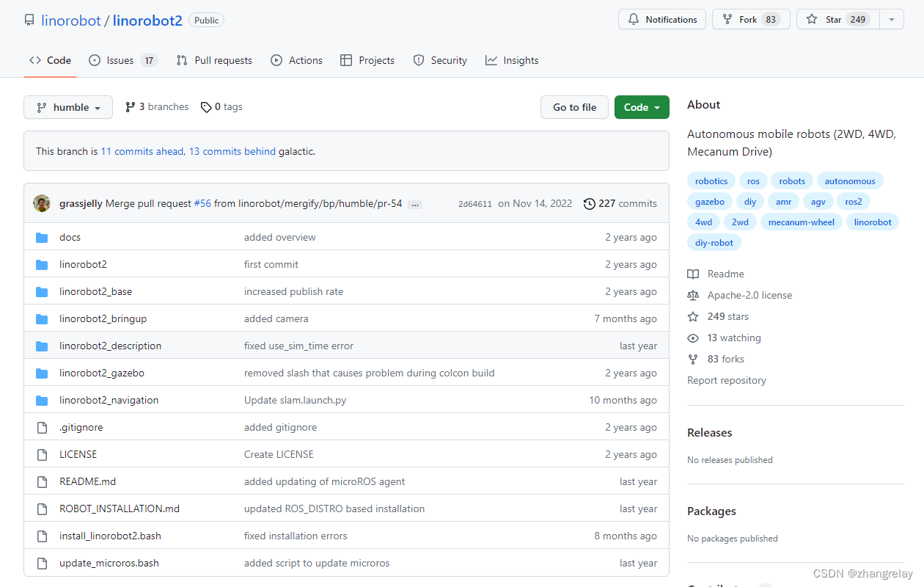
Task: Open pull request #56 link
Action: 202,203
